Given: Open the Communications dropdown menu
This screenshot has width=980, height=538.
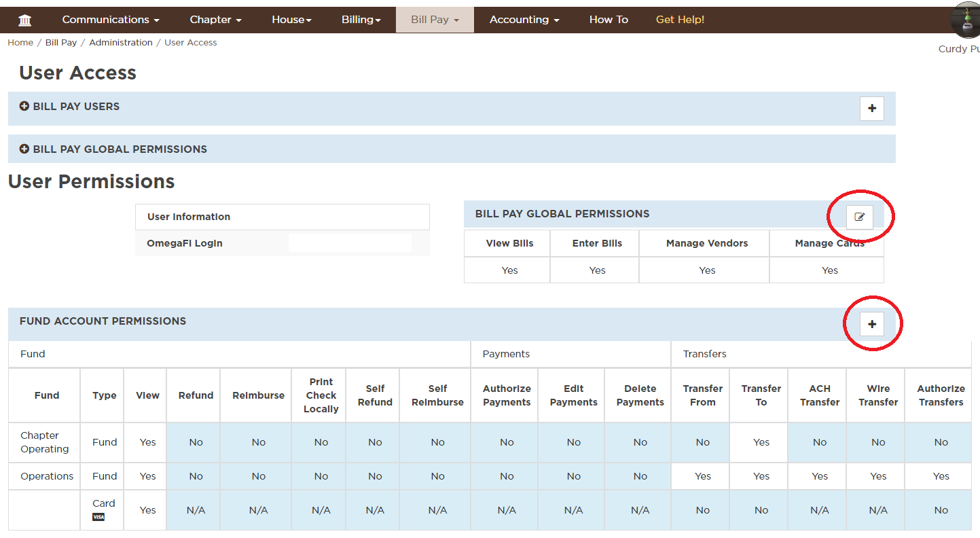Looking at the screenshot, I should 111,20.
